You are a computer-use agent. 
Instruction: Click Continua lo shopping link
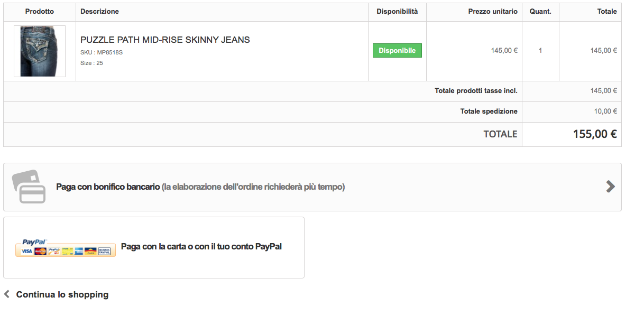pyautogui.click(x=62, y=294)
